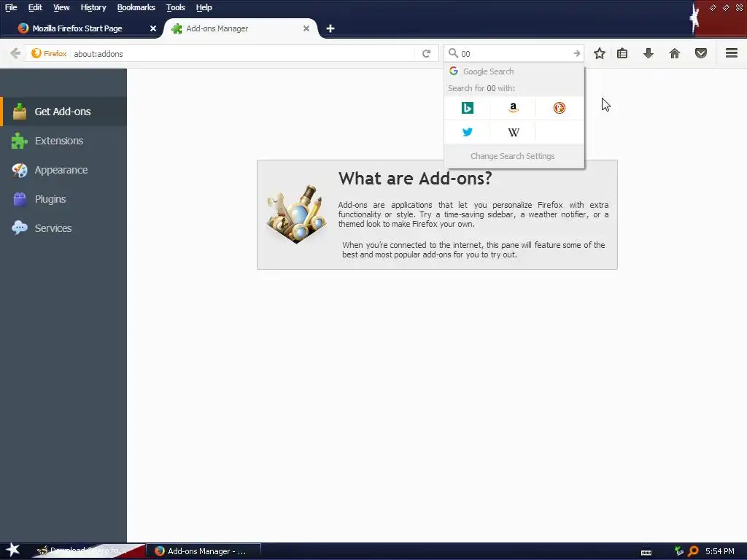Open the tray keyboard icon

[x=646, y=552]
